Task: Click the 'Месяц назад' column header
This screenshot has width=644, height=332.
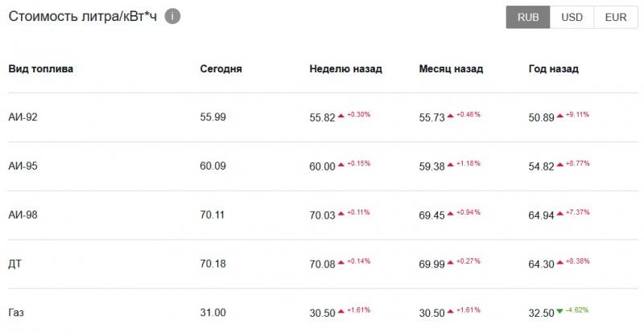Action: [451, 69]
